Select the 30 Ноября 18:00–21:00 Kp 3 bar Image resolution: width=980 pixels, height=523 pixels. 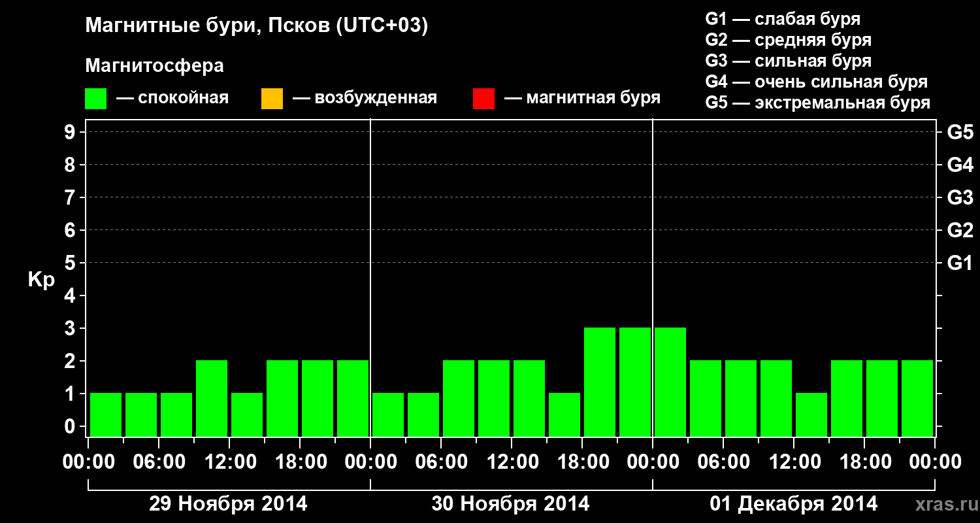tap(600, 382)
